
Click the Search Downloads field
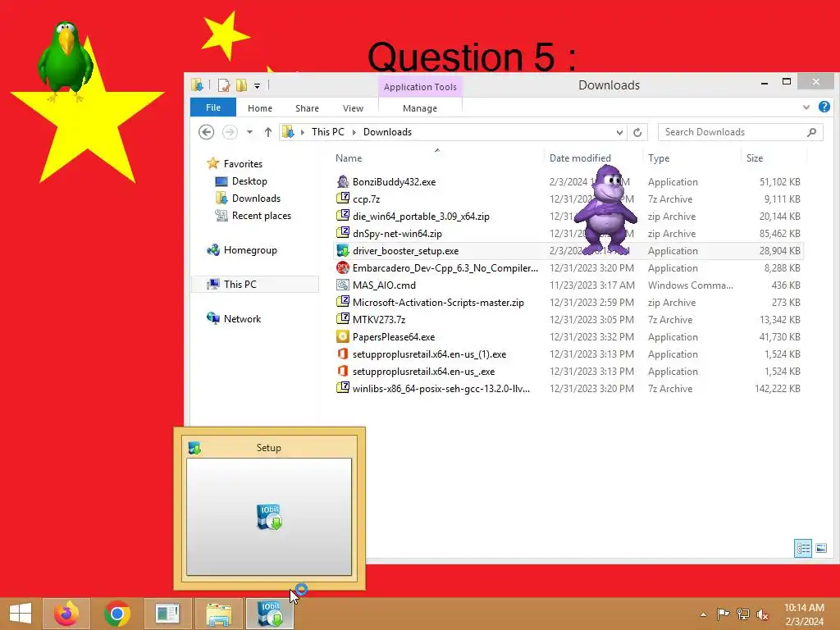tap(741, 132)
